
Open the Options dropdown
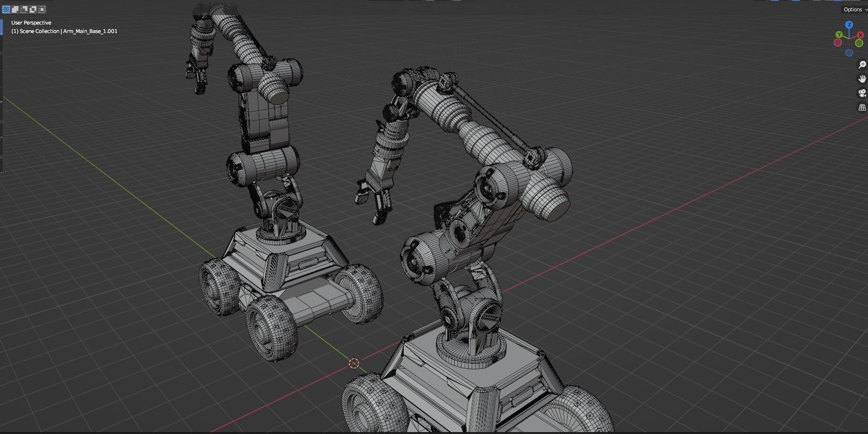[854, 9]
